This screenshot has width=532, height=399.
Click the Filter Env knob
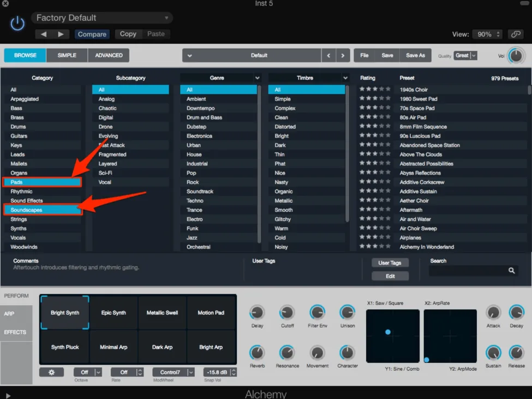coord(317,312)
